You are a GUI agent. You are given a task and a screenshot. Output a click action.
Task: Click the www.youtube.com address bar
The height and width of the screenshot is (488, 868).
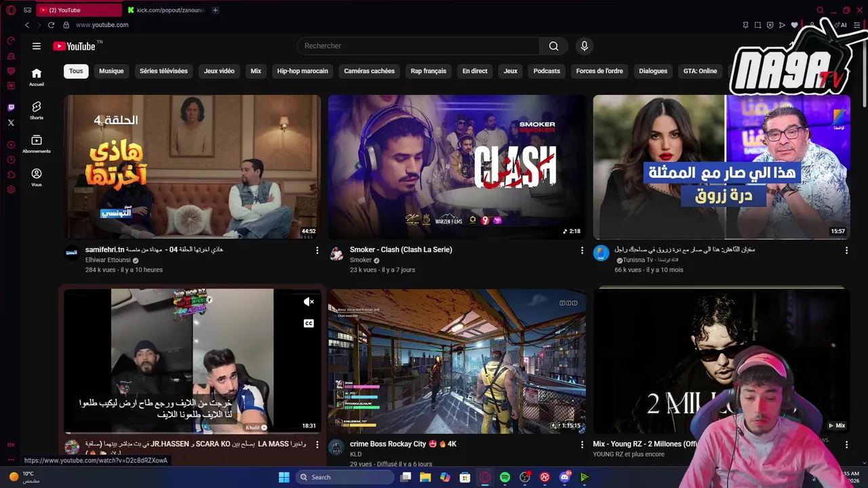tap(102, 25)
